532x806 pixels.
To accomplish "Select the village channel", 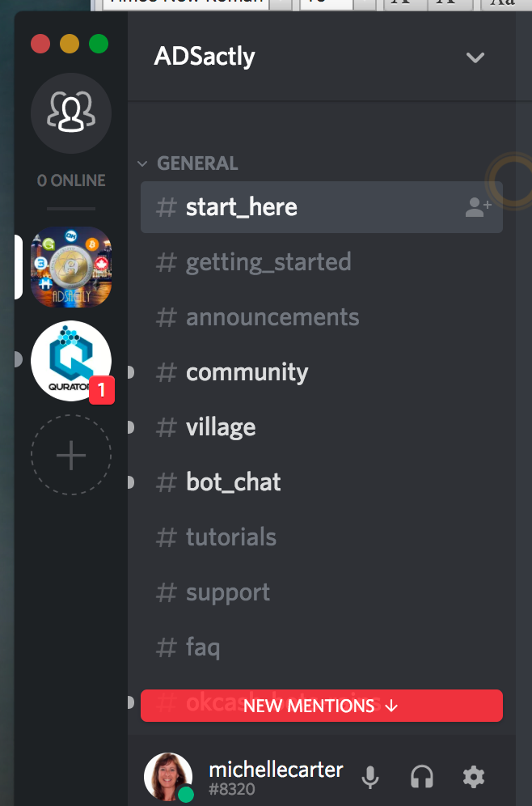I will (x=322, y=427).
